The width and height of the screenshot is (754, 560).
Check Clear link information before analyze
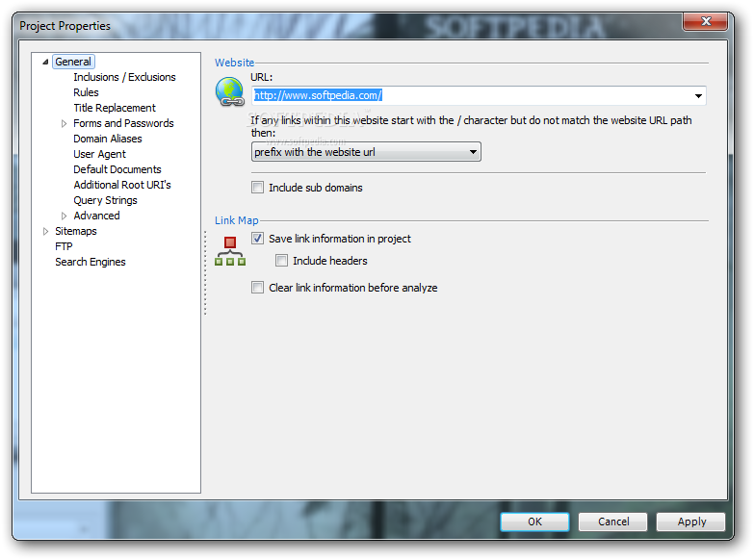pyautogui.click(x=258, y=288)
